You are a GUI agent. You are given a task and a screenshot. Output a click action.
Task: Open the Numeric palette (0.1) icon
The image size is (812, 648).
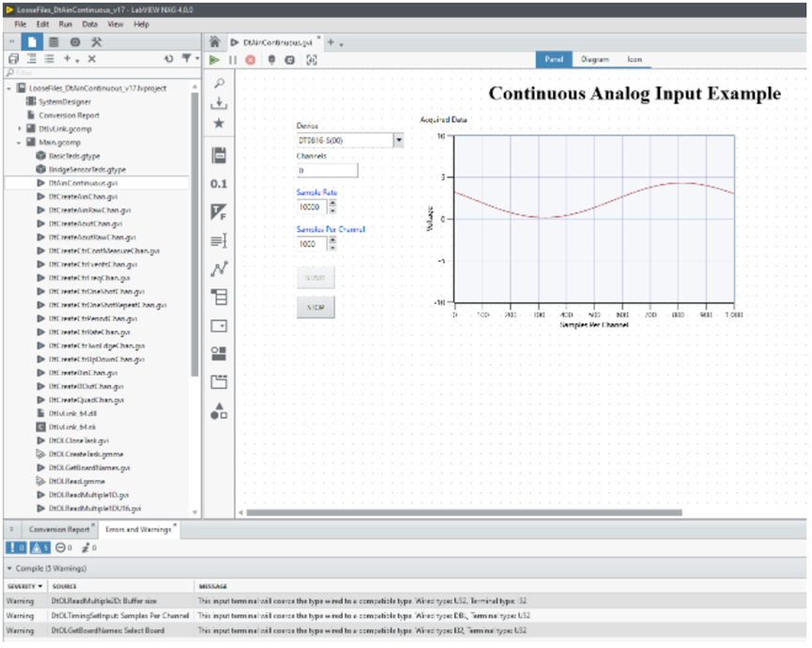tap(220, 184)
